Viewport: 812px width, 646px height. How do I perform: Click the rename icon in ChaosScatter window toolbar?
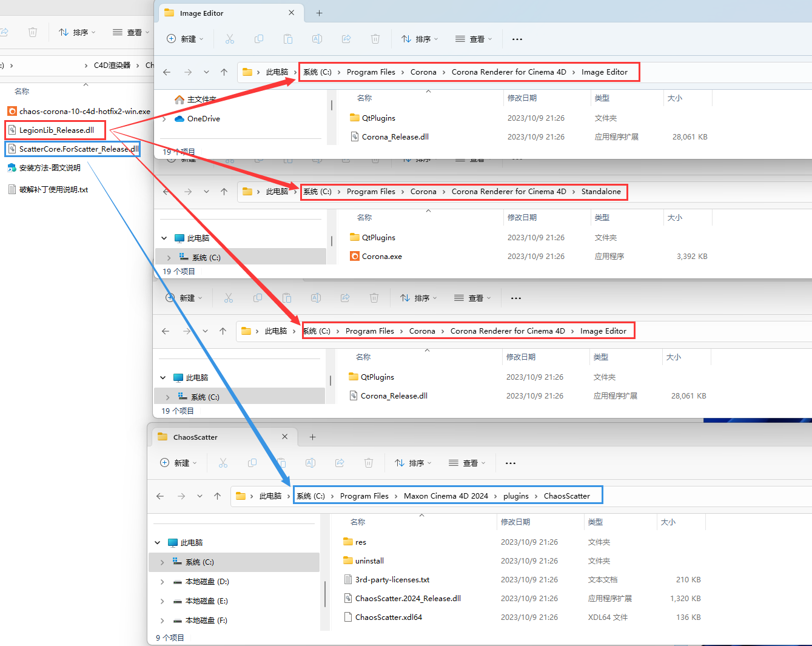(310, 463)
